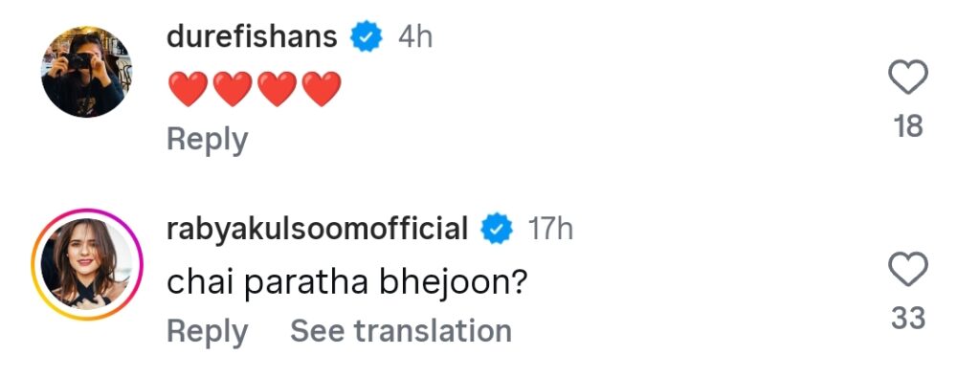Click the first red heart emoji in durefishans comment
The height and width of the screenshot is (377, 980).
[189, 89]
